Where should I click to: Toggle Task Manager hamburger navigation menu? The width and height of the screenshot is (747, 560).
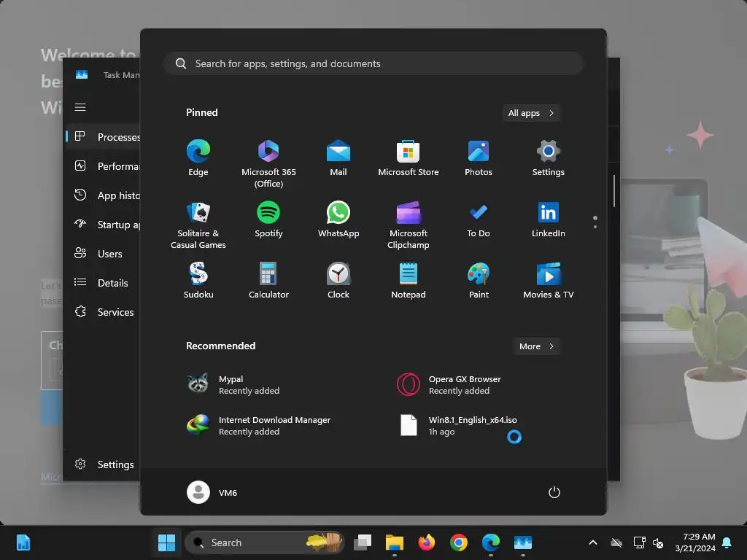80,107
